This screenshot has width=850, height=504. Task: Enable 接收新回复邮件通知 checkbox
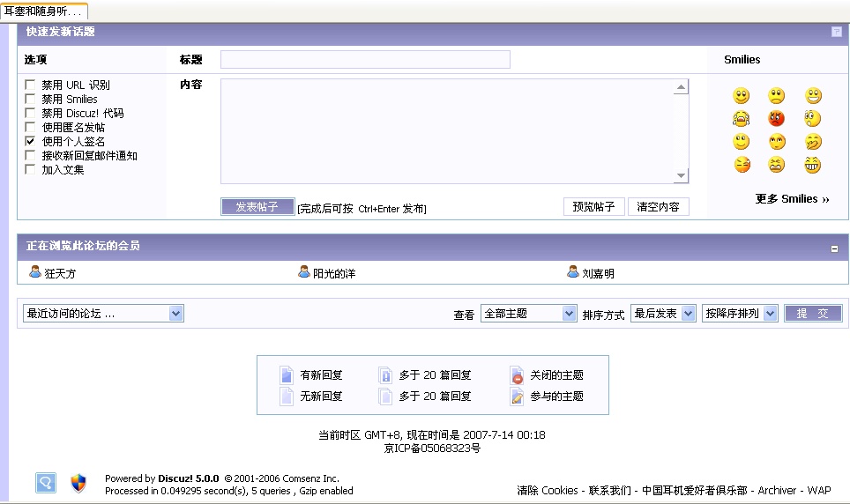(30, 155)
